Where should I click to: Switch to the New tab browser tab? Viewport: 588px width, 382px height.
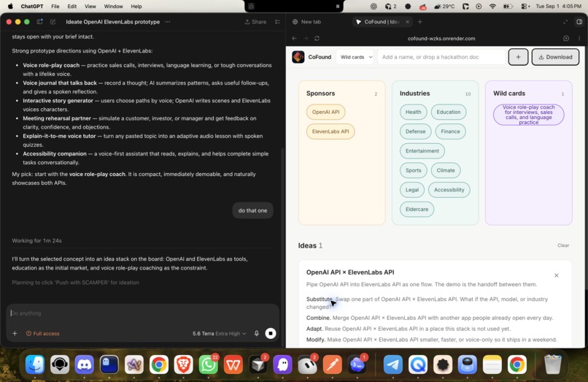(x=306, y=22)
